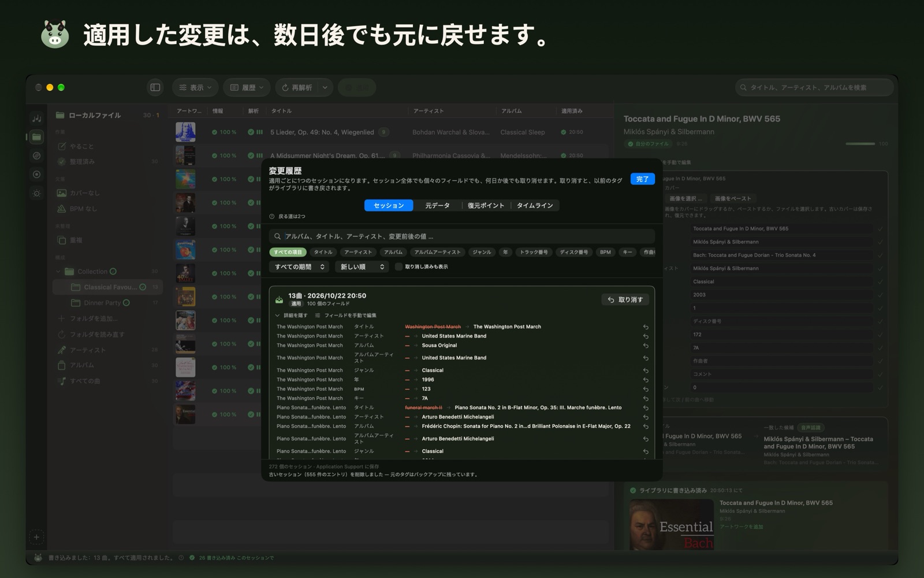Screen dimensions: 924x578
Task: Revert the キー 7A field change
Action: click(x=646, y=399)
